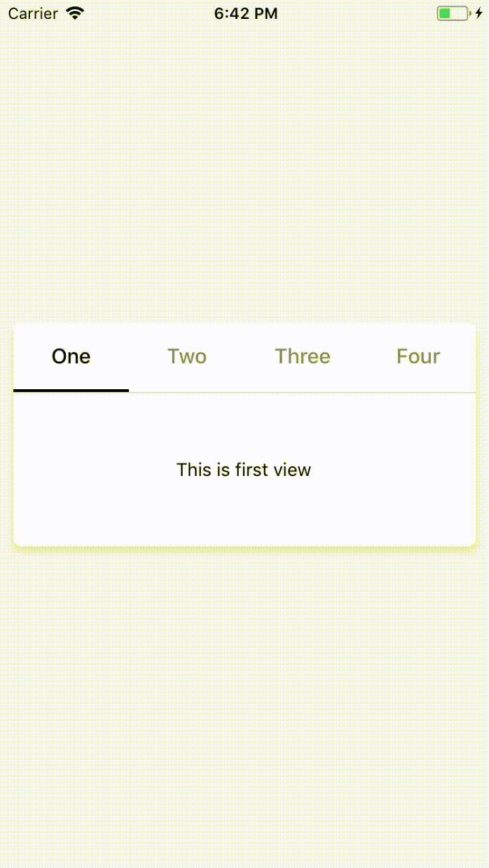Screen dimensions: 489x868
Task: Tap the charging bolt icon
Action: click(x=479, y=13)
